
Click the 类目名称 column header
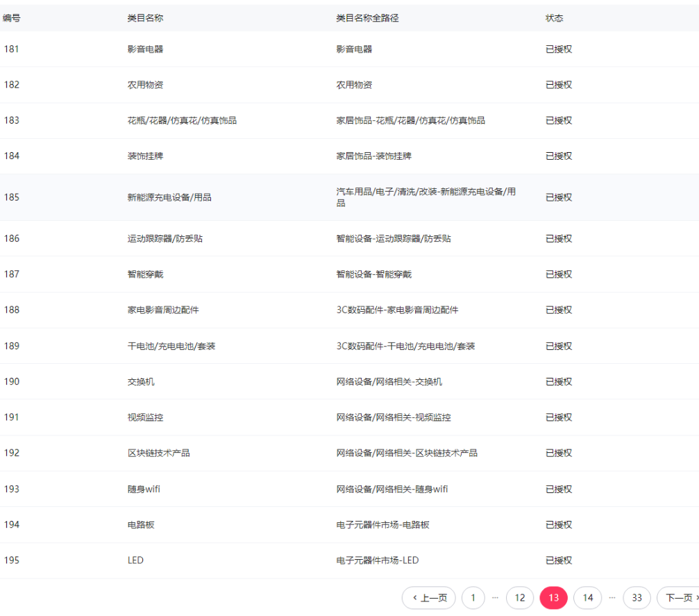point(145,18)
